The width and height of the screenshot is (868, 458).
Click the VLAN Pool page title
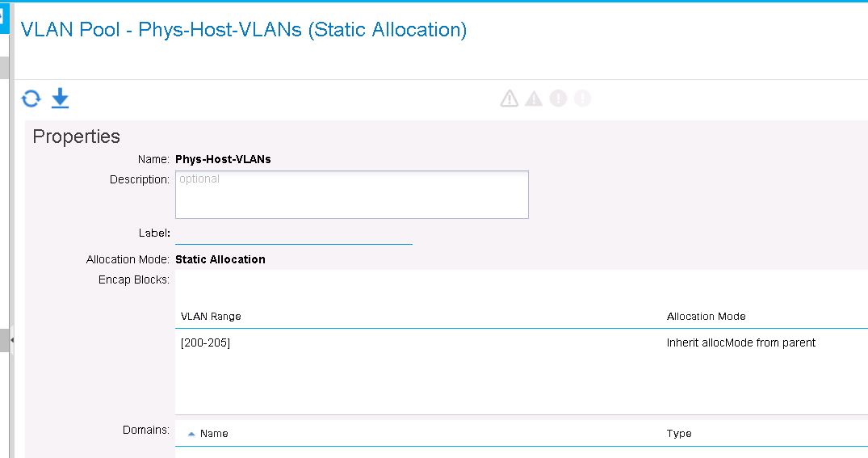coord(244,29)
